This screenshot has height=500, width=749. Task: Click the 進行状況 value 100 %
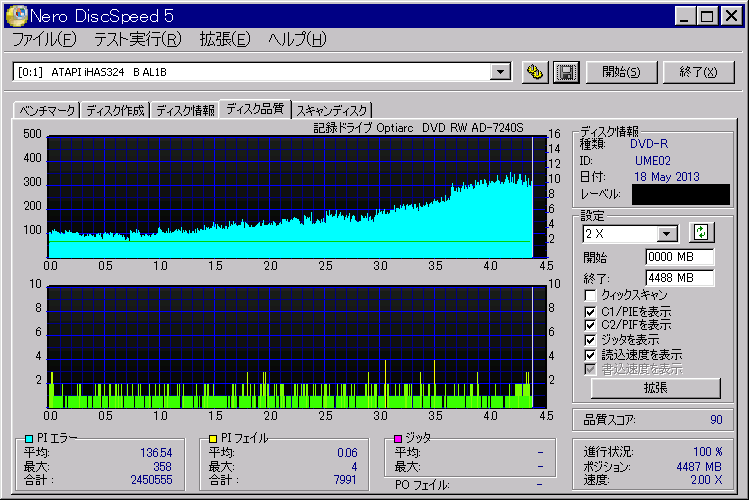(707, 452)
